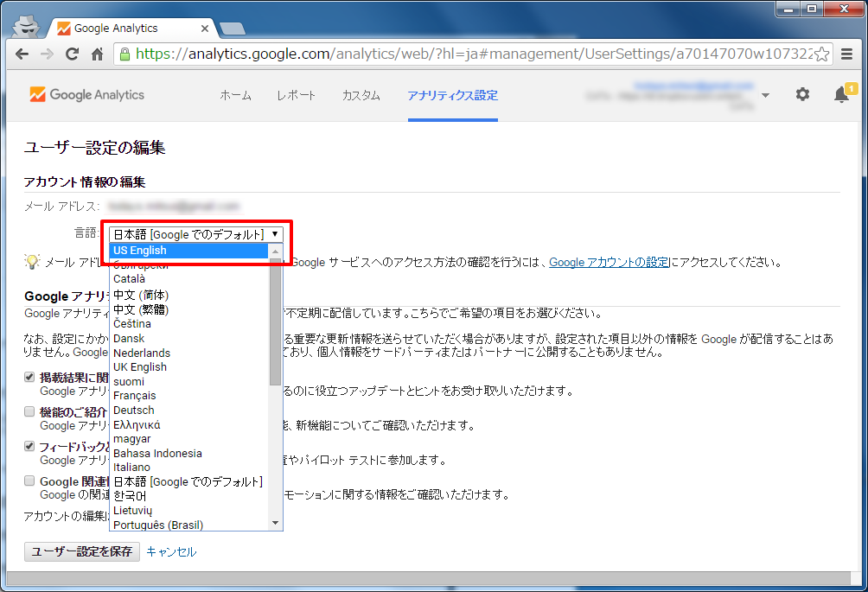The width and height of the screenshot is (868, 592).
Task: Choose Dansk from the language list
Action: click(x=188, y=338)
